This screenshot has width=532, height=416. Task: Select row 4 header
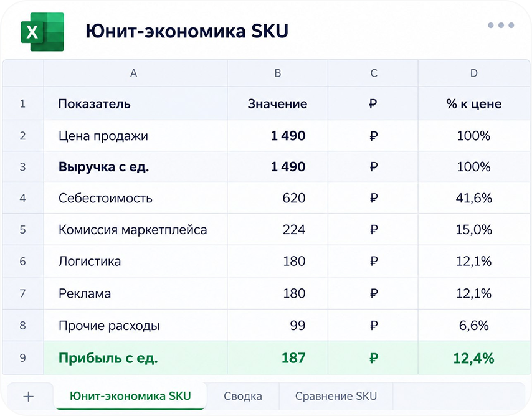22,198
